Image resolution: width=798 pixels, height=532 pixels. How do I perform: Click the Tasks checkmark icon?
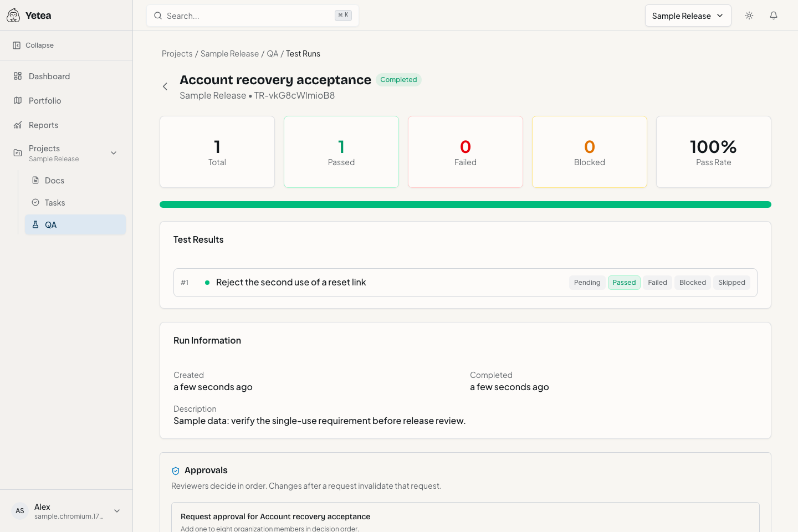tap(35, 202)
